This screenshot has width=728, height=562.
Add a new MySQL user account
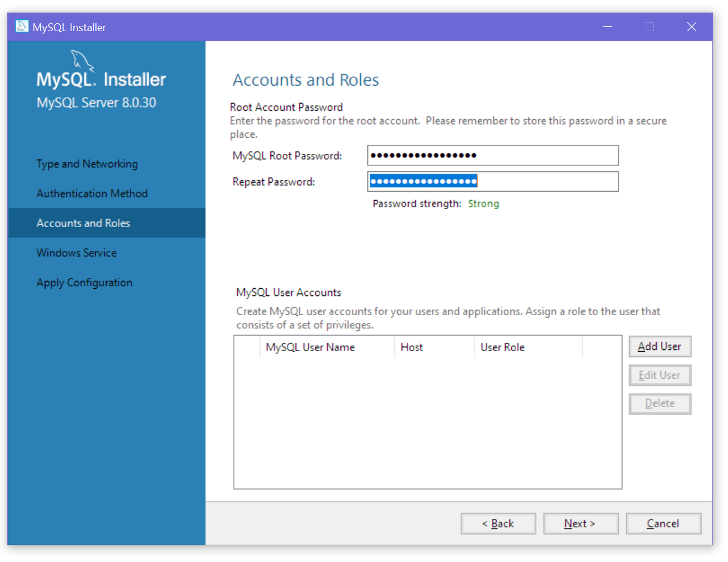pos(660,346)
